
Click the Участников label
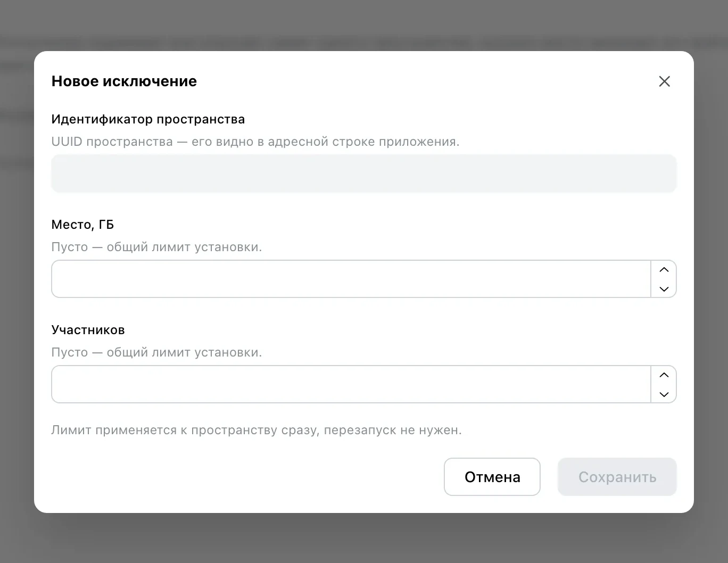tap(88, 330)
